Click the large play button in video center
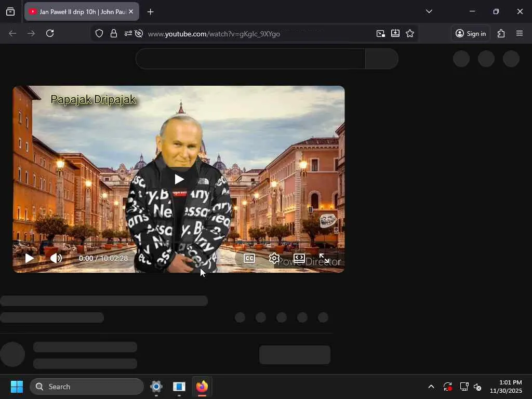 tap(179, 179)
